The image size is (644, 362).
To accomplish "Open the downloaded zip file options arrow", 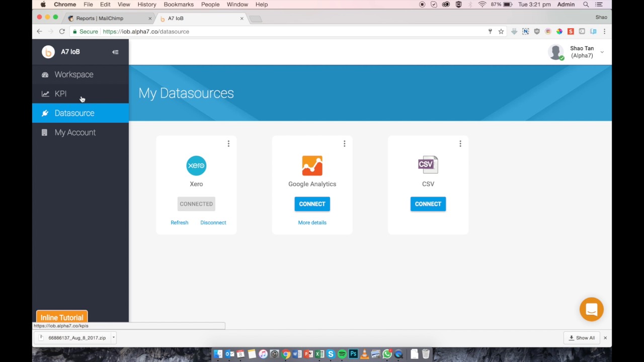I will 114,338.
